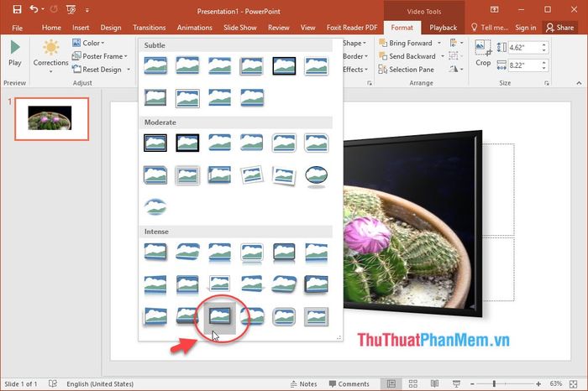Switch to Normal view icon
Screen dimensions: 588x391
[x=391, y=384]
